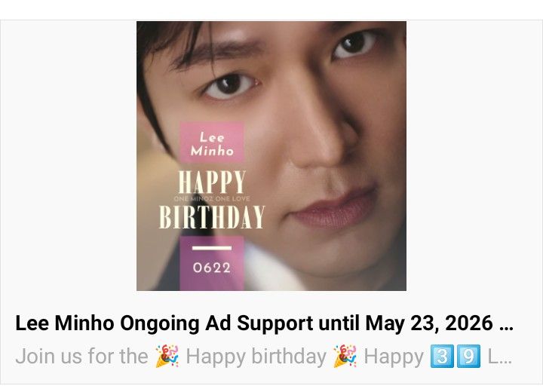Click the pink Lee Minho label on image
The image size is (543, 392).
click(212, 142)
